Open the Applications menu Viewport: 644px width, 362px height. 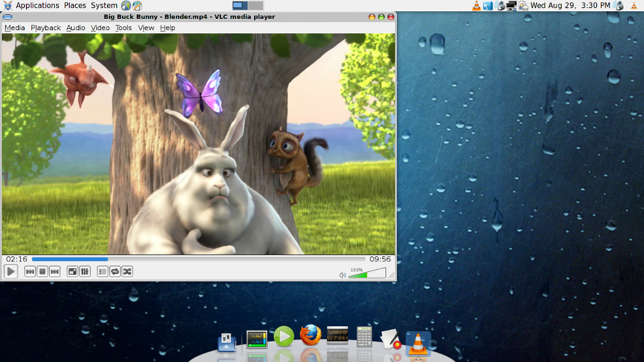coord(40,5)
